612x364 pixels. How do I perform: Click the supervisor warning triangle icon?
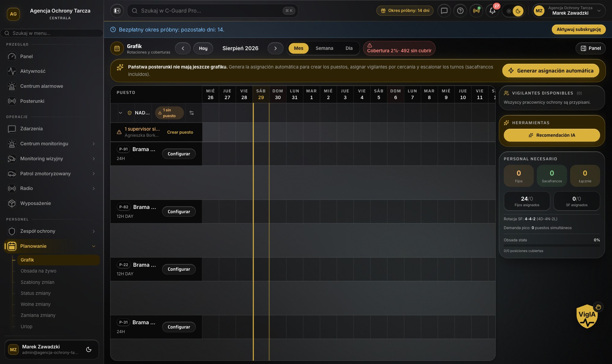coord(119,132)
